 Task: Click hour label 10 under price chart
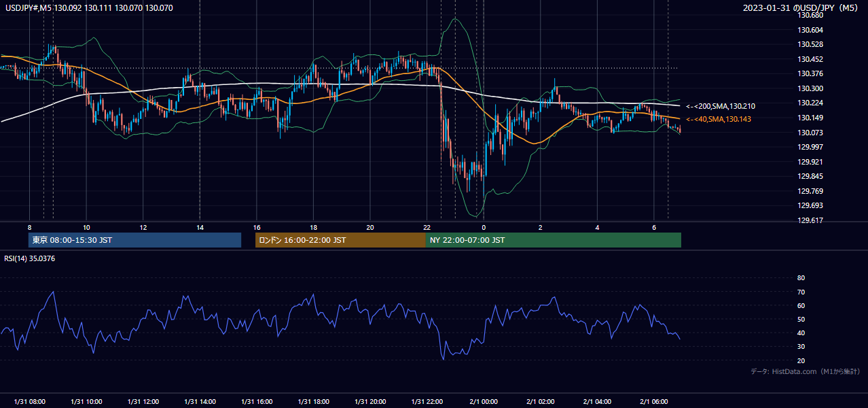click(86, 227)
